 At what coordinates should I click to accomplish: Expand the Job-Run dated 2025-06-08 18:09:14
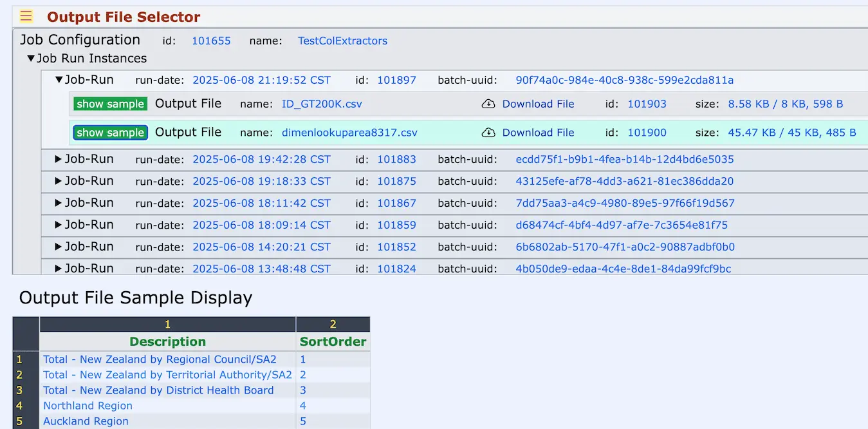click(x=59, y=225)
